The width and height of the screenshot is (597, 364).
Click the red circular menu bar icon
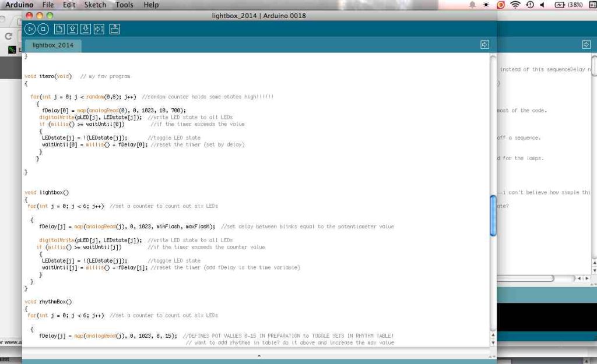[501, 5]
